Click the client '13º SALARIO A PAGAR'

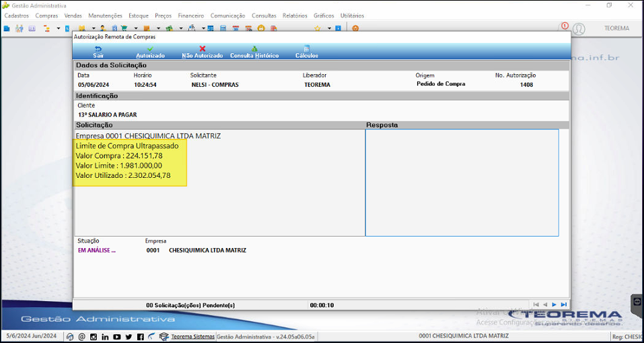[x=107, y=115]
